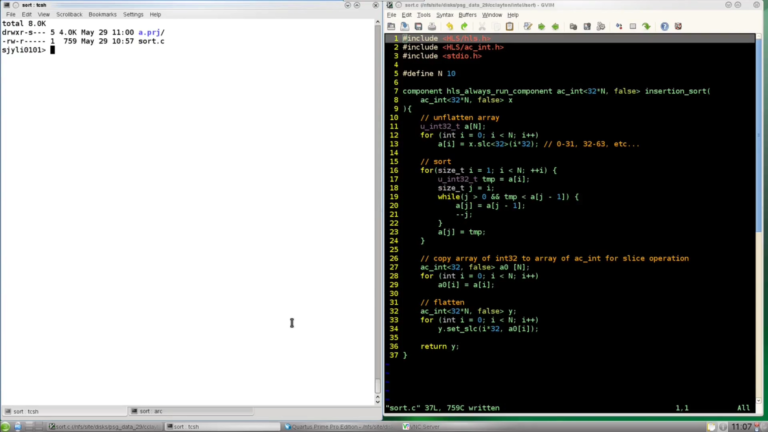Open GVim Buffers menu
This screenshot has width=768, height=432.
[467, 15]
